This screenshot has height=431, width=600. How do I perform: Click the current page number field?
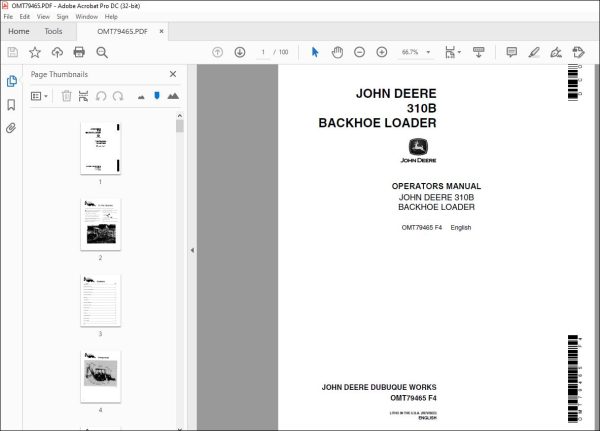[263, 52]
